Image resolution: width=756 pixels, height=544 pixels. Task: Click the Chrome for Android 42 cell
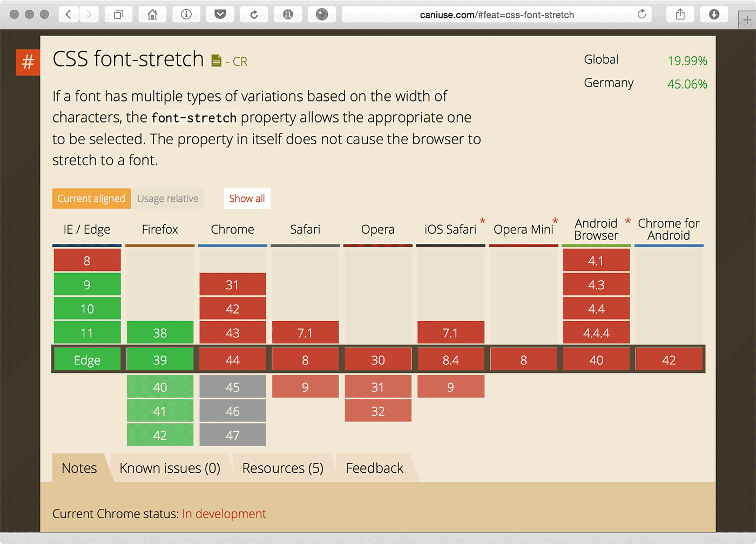click(x=669, y=359)
